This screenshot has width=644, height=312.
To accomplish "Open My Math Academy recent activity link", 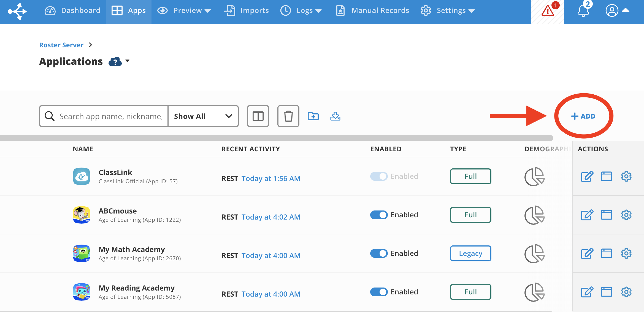I will tap(271, 256).
